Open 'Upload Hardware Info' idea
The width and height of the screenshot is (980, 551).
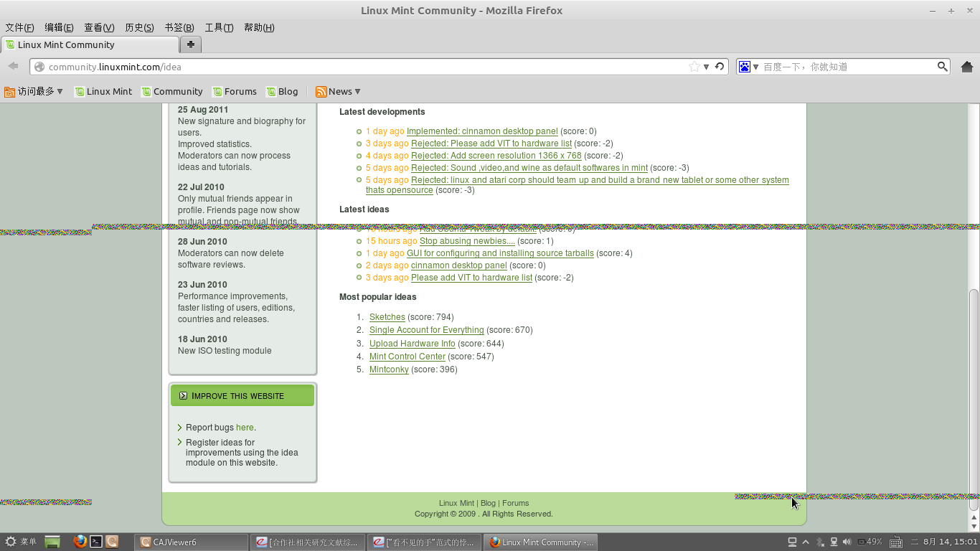tap(413, 344)
